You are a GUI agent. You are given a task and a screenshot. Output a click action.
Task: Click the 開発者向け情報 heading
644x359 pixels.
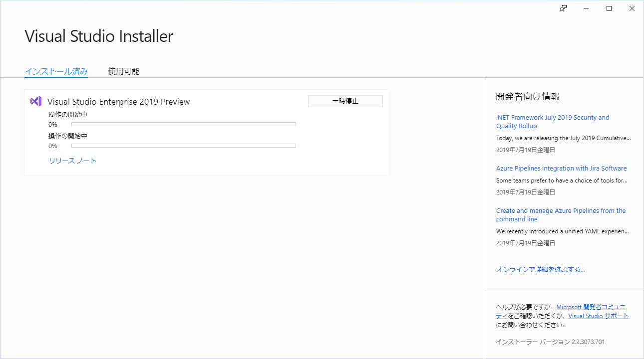pyautogui.click(x=528, y=97)
